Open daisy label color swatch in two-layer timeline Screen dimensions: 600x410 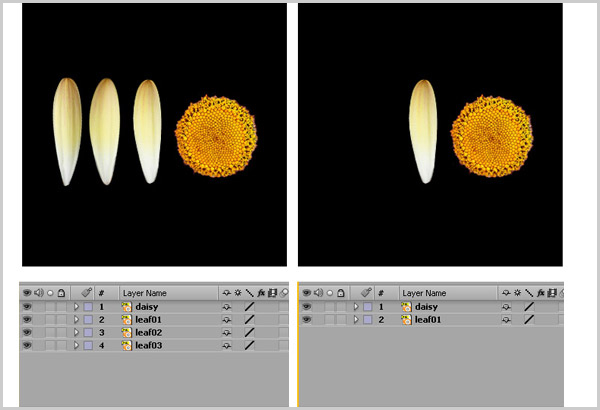(368, 307)
